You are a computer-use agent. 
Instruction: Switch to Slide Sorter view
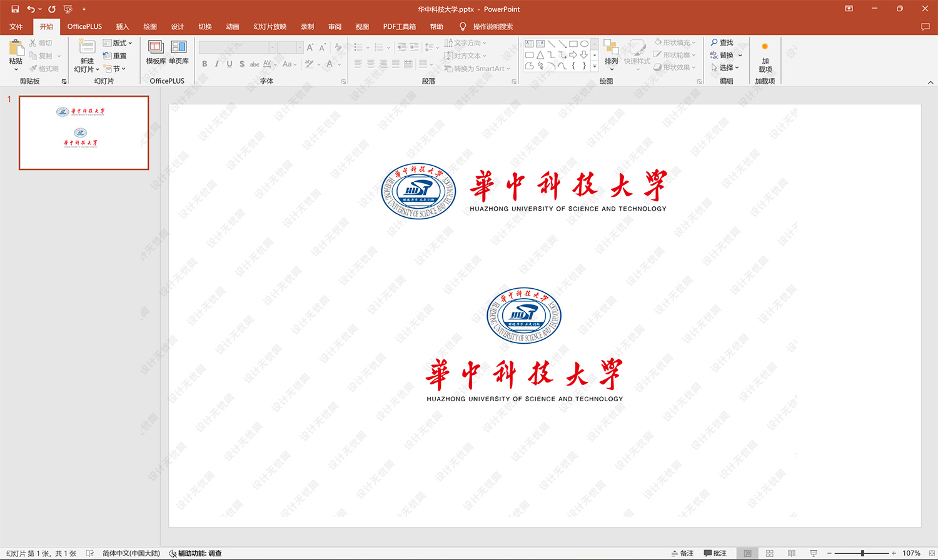coord(770,553)
